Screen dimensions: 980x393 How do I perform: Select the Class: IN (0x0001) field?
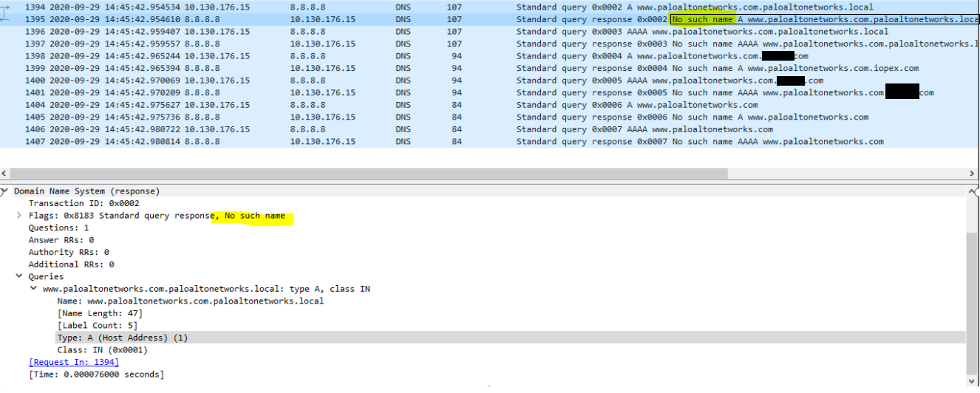102,349
